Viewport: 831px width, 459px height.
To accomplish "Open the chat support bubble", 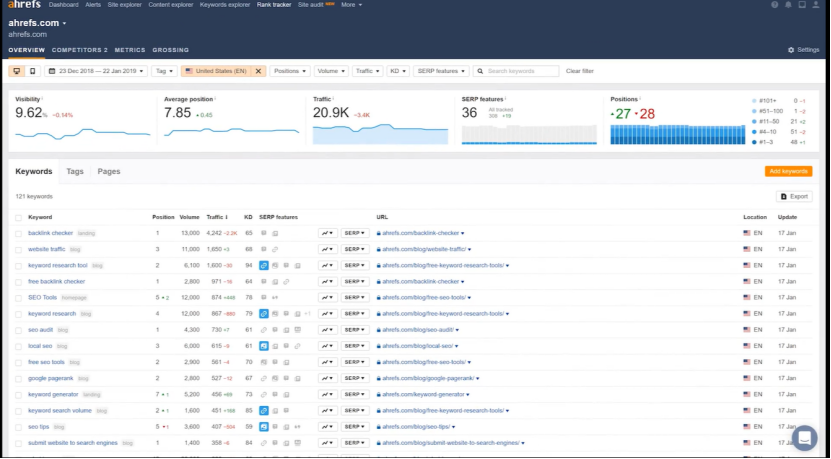I will [x=805, y=438].
